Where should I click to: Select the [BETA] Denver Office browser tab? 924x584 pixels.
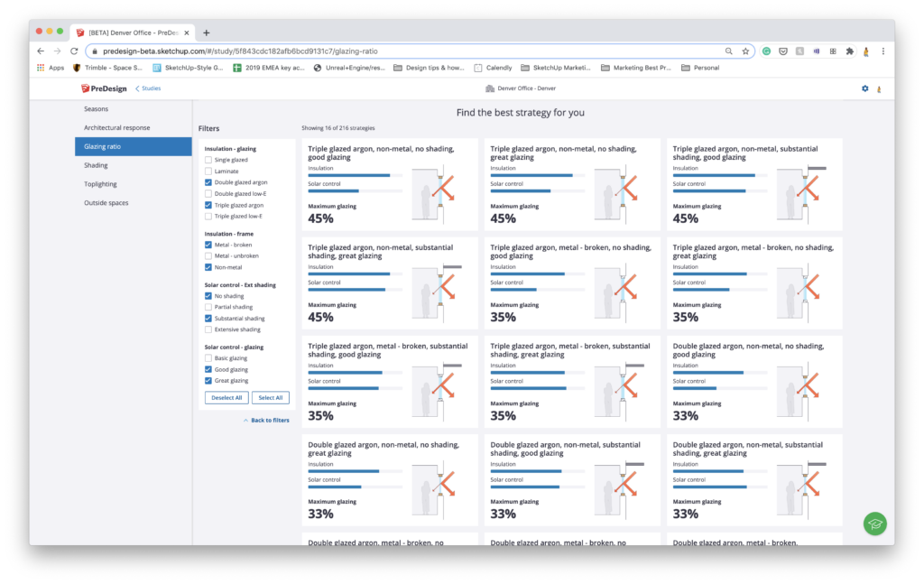(x=133, y=33)
